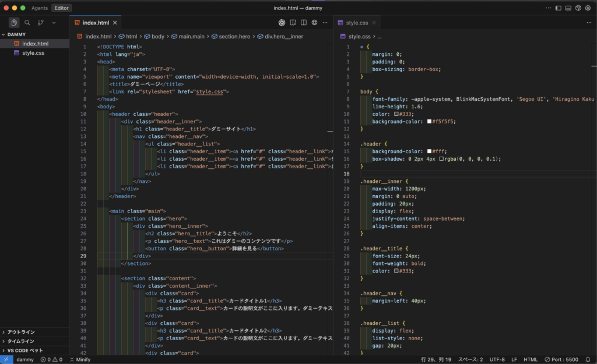Open the Source Control view icon
The height and width of the screenshot is (364, 597).
pyautogui.click(x=40, y=23)
